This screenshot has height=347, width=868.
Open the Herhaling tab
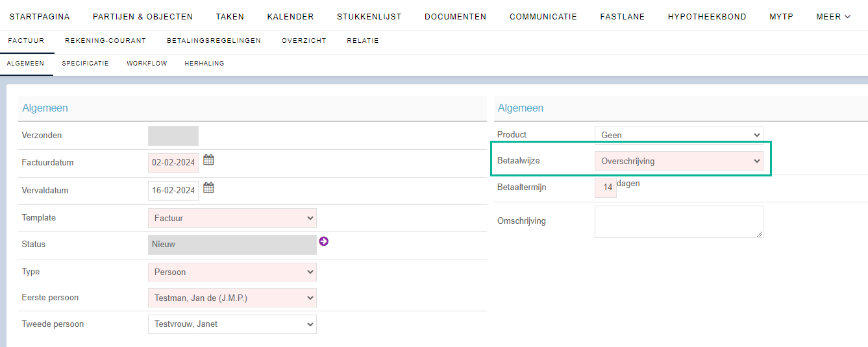(205, 64)
